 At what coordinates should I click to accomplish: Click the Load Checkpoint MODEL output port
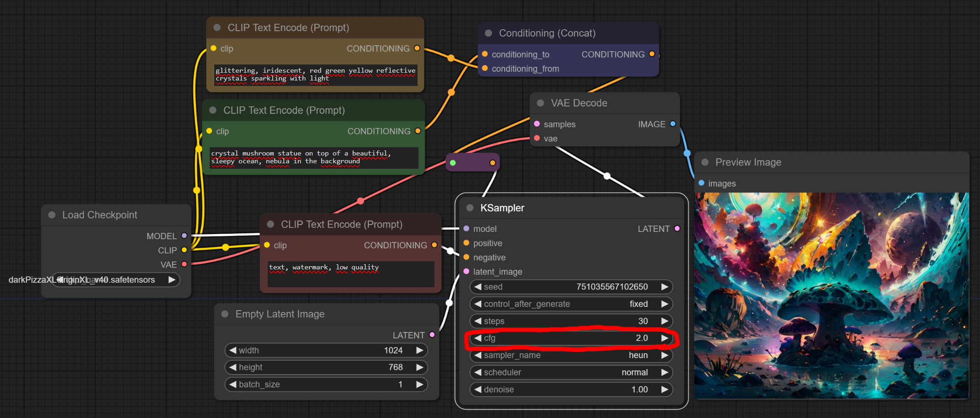pyautogui.click(x=184, y=236)
